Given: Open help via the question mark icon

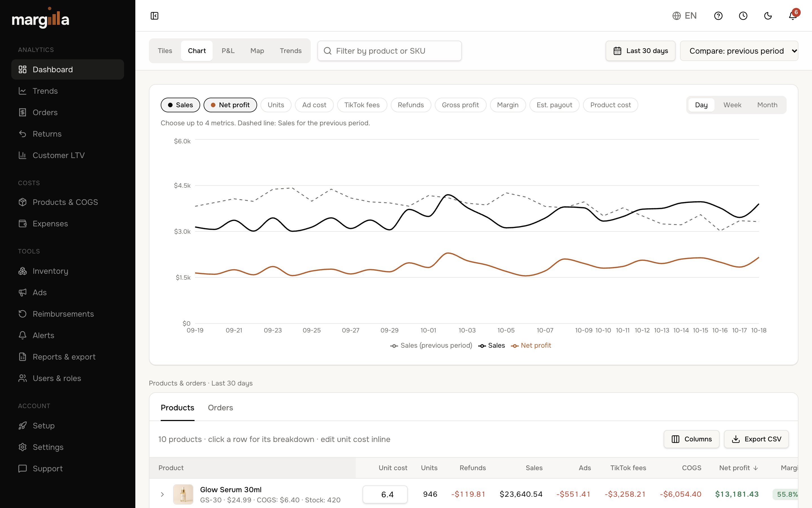Looking at the screenshot, I should coord(718,16).
